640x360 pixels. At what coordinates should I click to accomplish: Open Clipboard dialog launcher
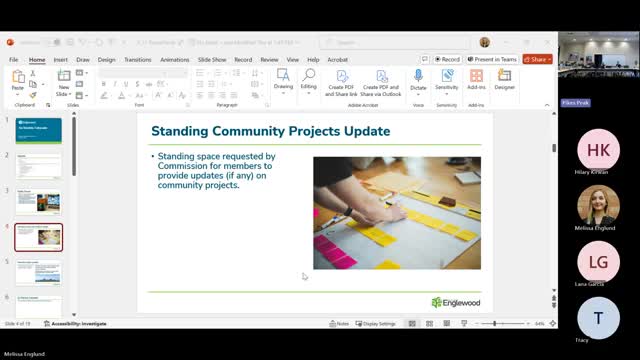coord(48,105)
